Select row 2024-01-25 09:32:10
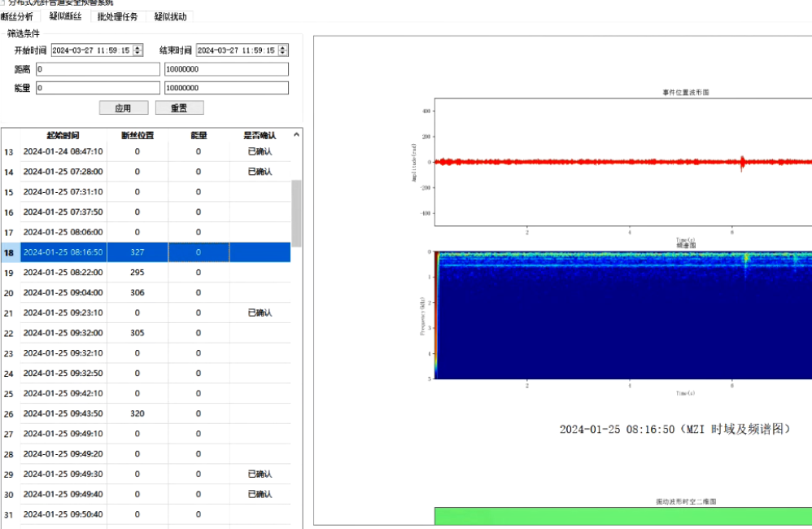The height and width of the screenshot is (529, 812). tap(146, 353)
